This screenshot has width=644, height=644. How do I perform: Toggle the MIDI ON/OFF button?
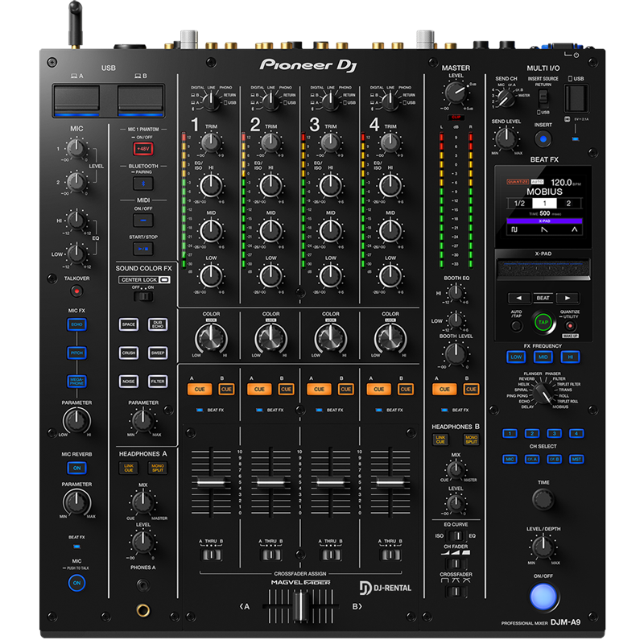[143, 220]
